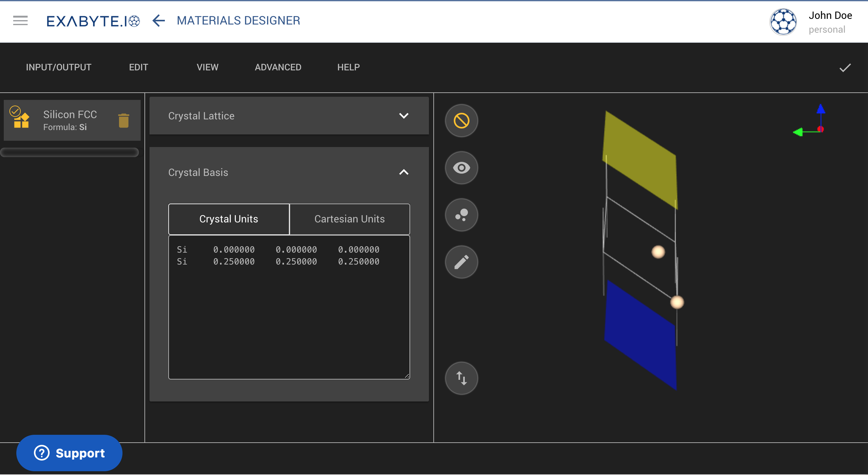Viewport: 868px width, 475px height.
Task: Open the Input/Output menu
Action: (x=59, y=68)
